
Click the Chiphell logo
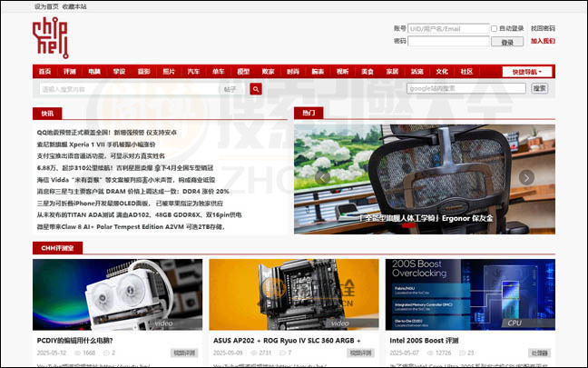coord(51,37)
